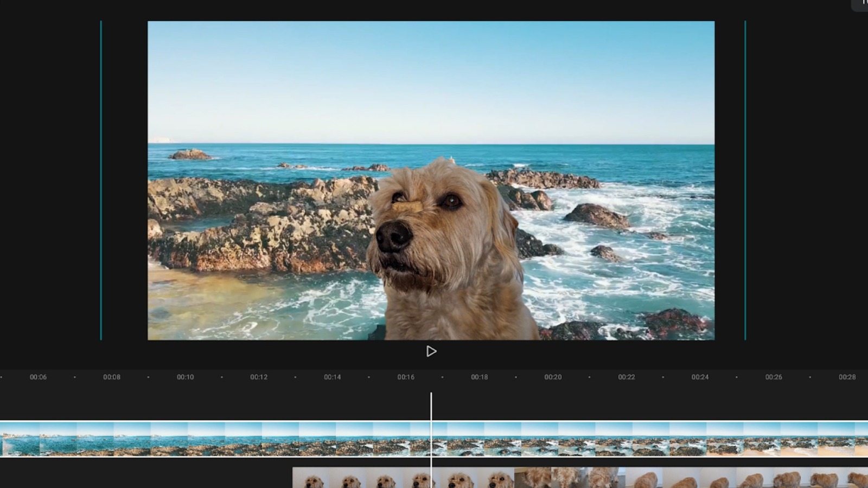Jump to 00:18 on the ruler
The height and width of the screenshot is (488, 868).
pyautogui.click(x=480, y=377)
